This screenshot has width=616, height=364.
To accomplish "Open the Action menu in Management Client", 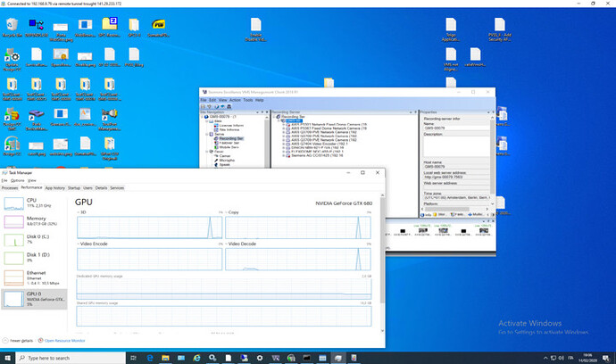I will coord(233,100).
